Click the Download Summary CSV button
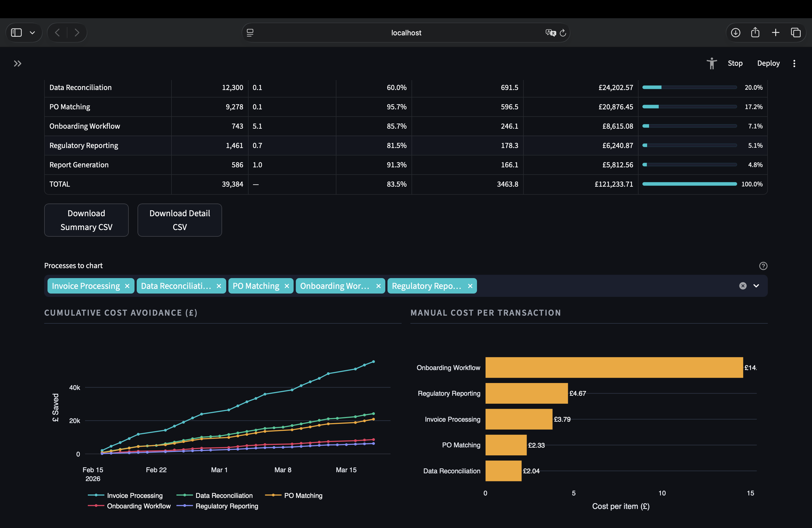The width and height of the screenshot is (812, 528). (86, 220)
